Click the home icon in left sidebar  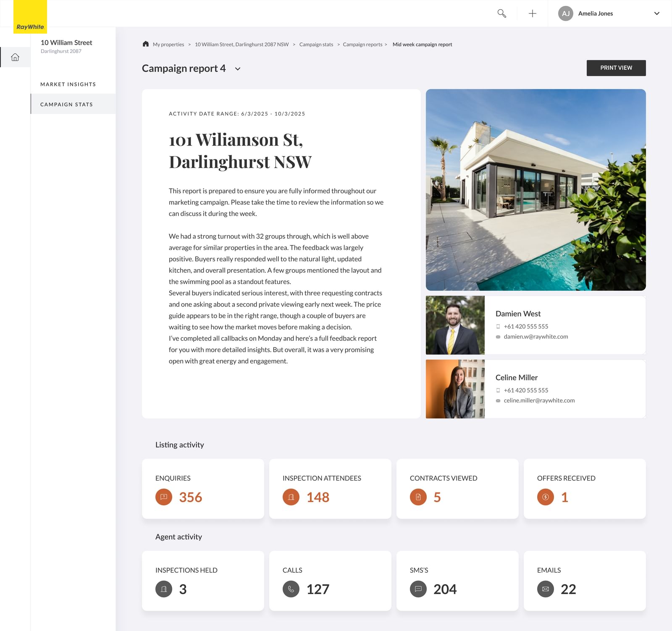click(15, 57)
